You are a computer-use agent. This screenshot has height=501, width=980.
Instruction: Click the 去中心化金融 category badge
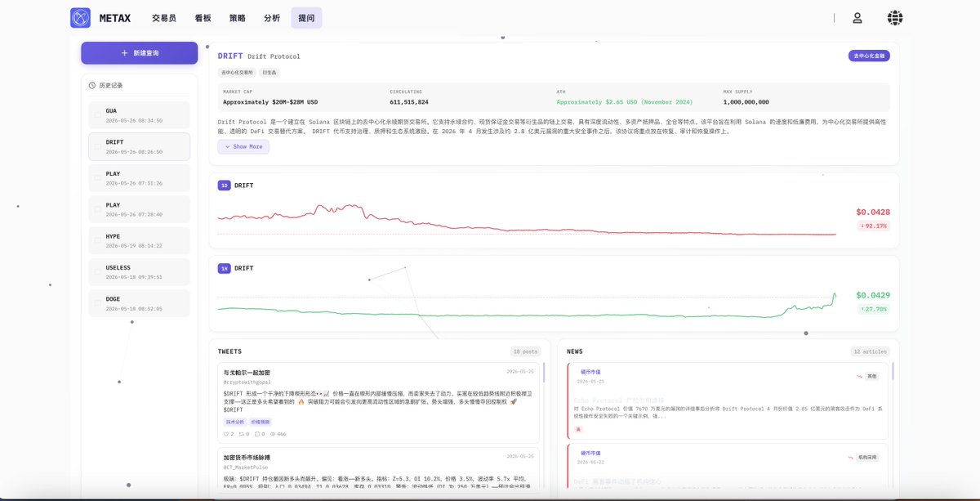[x=869, y=56]
